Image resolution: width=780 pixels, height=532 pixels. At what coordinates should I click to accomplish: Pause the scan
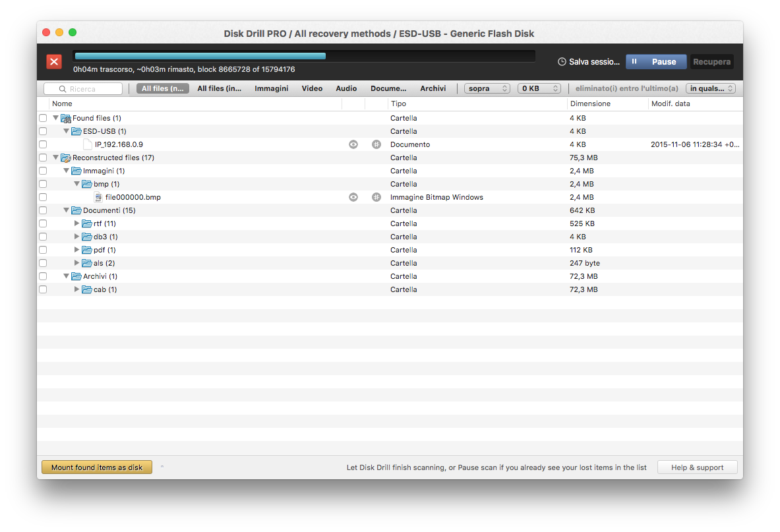pos(656,62)
